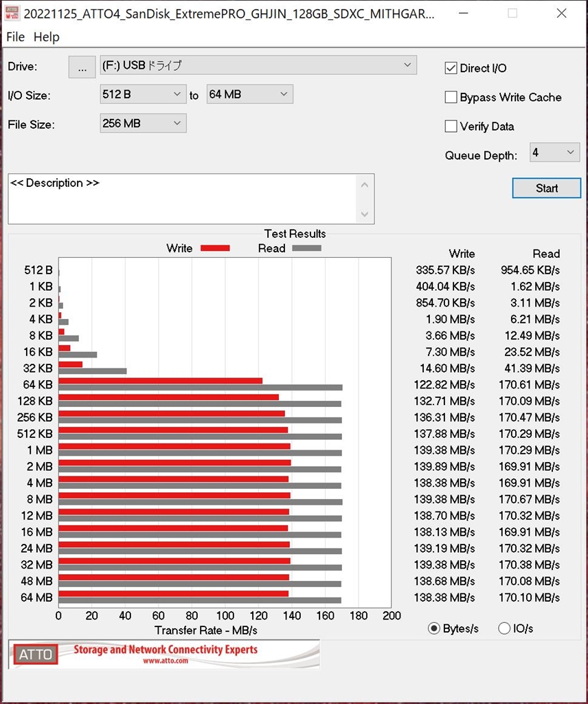Open the www.atto.com link
The width and height of the screenshot is (588, 704).
coord(166,661)
